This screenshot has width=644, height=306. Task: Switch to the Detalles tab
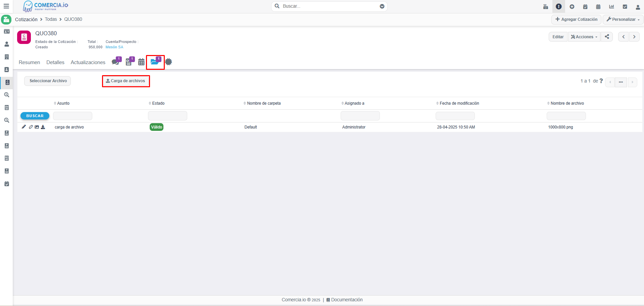pyautogui.click(x=55, y=62)
